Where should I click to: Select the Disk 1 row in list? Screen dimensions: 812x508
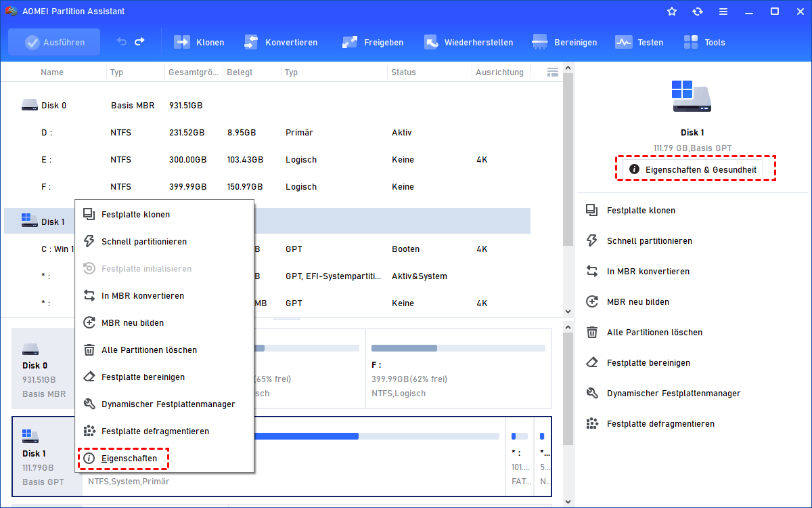point(267,221)
